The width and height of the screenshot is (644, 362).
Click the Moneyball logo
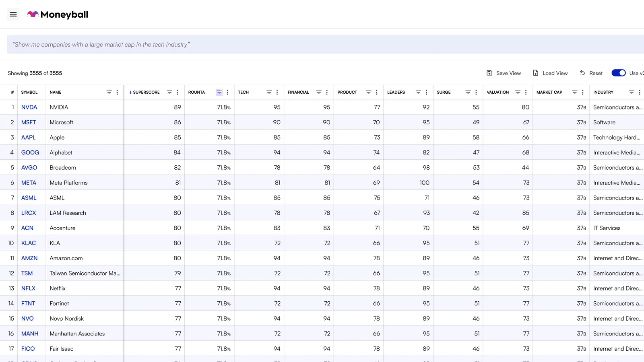[x=58, y=14]
